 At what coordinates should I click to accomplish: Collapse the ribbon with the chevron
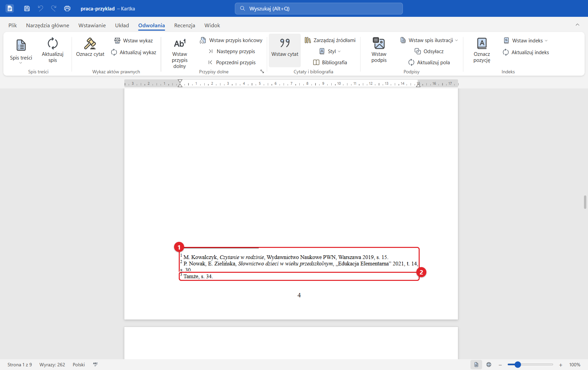pyautogui.click(x=577, y=25)
